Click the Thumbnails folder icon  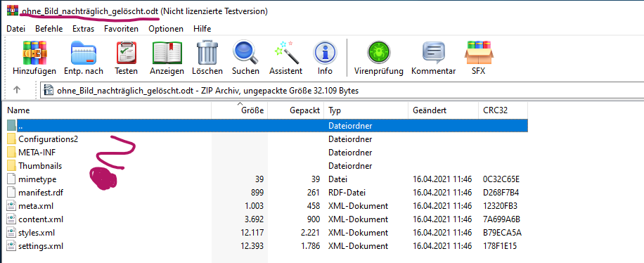point(11,166)
